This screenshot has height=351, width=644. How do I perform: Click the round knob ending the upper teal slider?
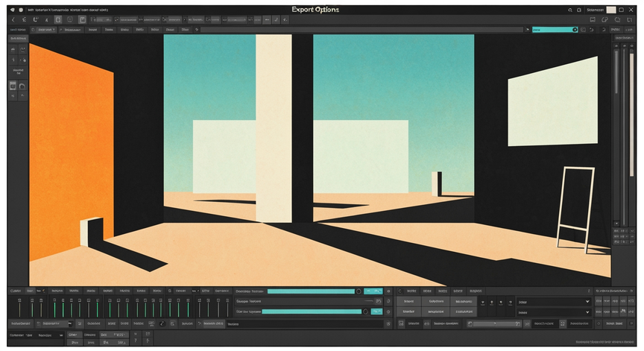(x=359, y=291)
